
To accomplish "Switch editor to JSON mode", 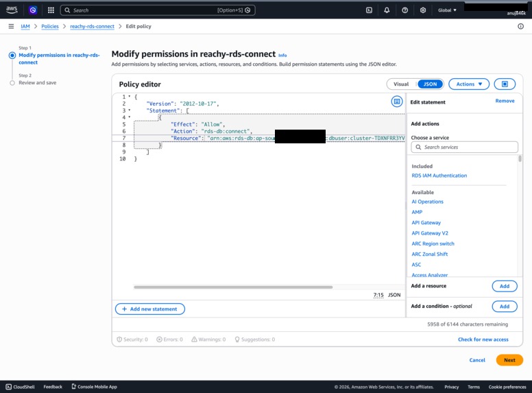I will click(x=431, y=84).
